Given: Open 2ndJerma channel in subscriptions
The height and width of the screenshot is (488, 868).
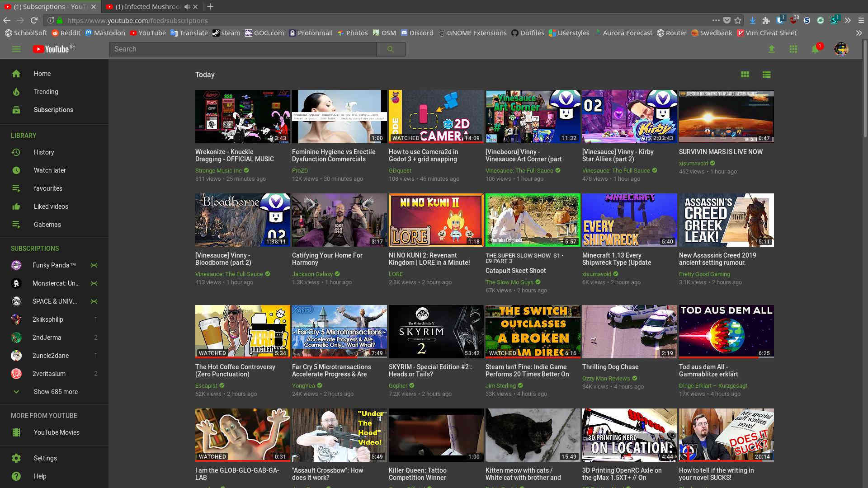Looking at the screenshot, I should tap(54, 338).
